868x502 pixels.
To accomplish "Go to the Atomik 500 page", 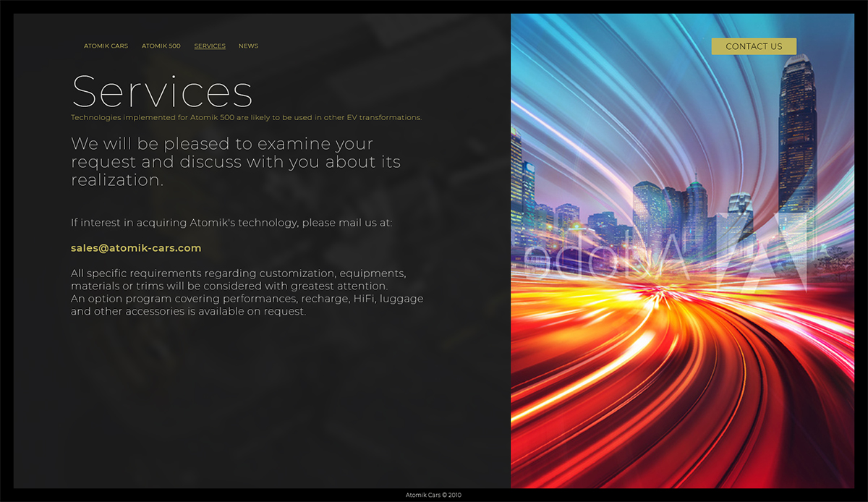I will (x=161, y=46).
